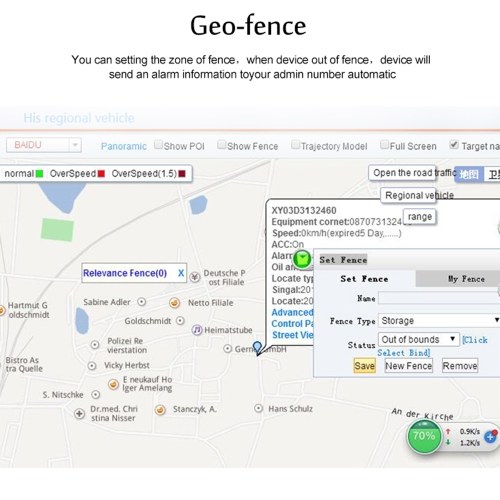The image size is (500, 500).
Task: Click the OverSpeed red legend swatch
Action: (x=101, y=174)
